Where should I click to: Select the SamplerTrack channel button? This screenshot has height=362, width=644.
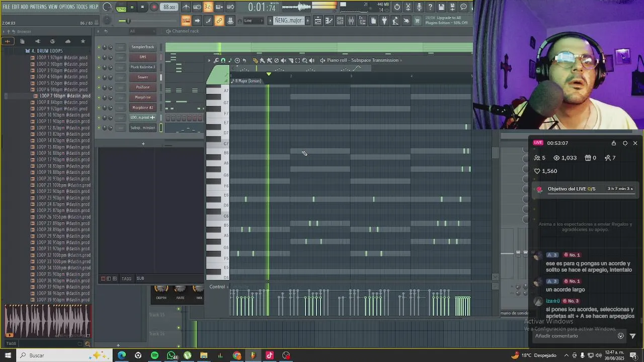(143, 47)
